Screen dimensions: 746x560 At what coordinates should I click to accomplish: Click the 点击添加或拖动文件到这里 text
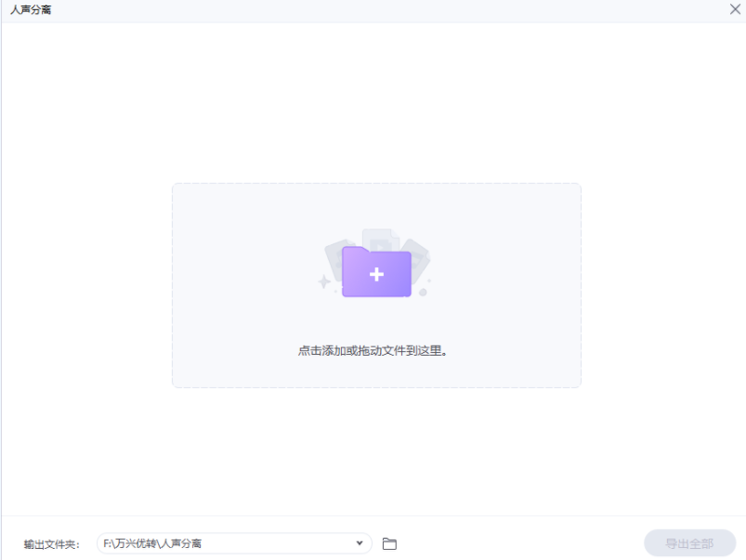click(373, 351)
